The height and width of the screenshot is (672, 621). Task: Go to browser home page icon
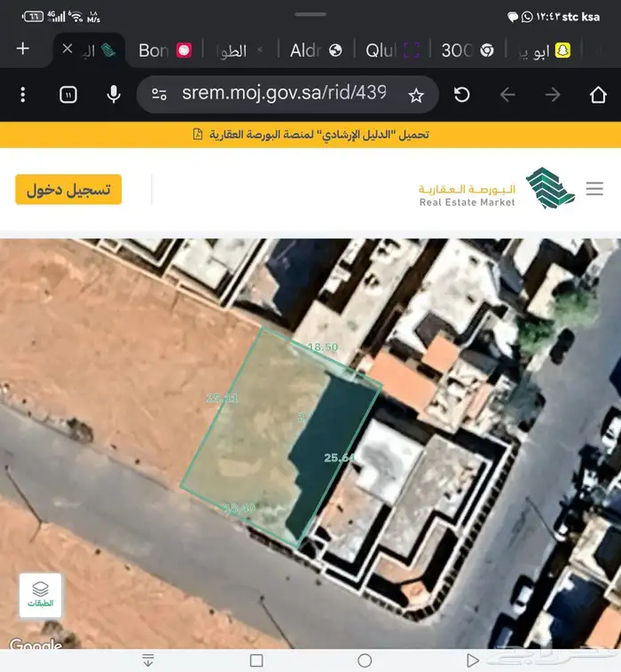click(x=597, y=95)
